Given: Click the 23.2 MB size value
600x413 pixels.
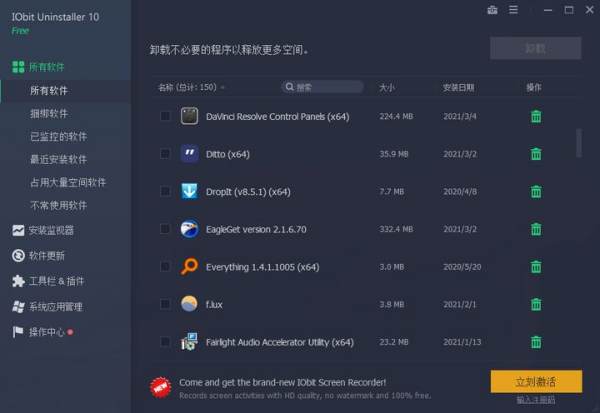Looking at the screenshot, I should pos(394,342).
